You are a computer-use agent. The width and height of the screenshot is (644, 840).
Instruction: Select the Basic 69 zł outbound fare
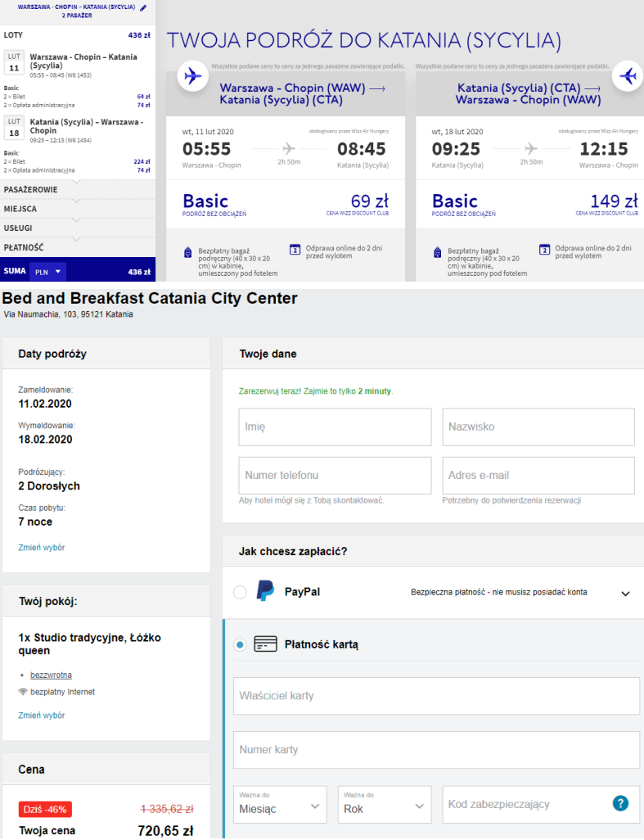coord(286,204)
